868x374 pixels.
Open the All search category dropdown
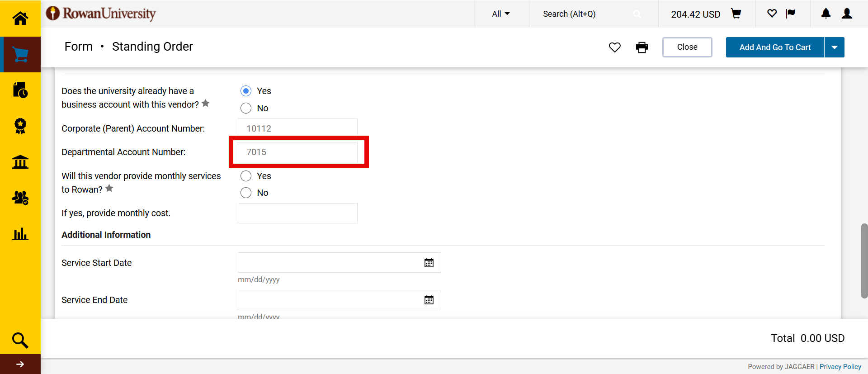pyautogui.click(x=501, y=14)
